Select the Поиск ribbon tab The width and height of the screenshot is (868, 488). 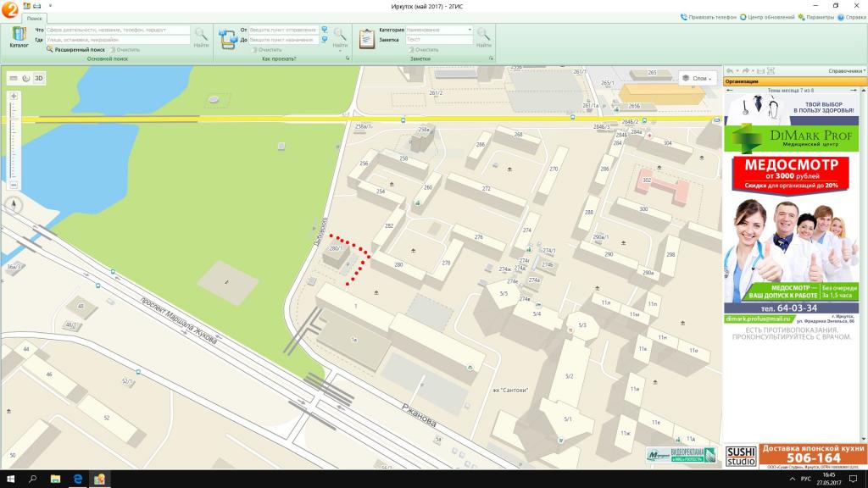coord(35,18)
